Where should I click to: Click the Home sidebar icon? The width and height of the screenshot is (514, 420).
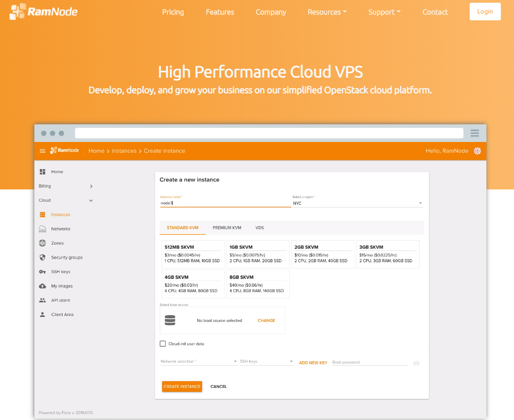43,172
